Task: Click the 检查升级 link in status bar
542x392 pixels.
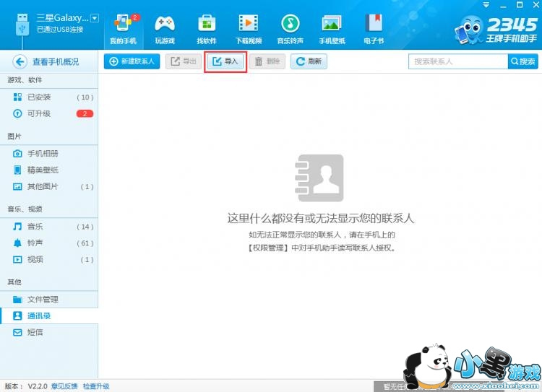Action: tap(96, 386)
